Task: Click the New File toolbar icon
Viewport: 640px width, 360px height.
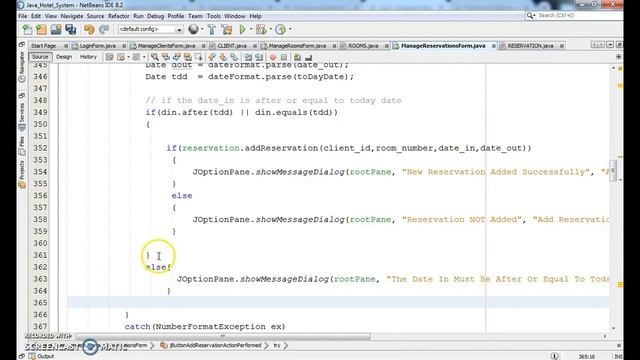Action: point(27,29)
